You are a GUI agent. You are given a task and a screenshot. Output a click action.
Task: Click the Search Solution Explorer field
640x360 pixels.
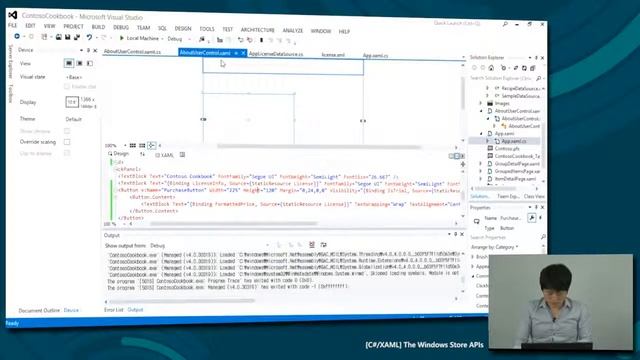coord(502,78)
